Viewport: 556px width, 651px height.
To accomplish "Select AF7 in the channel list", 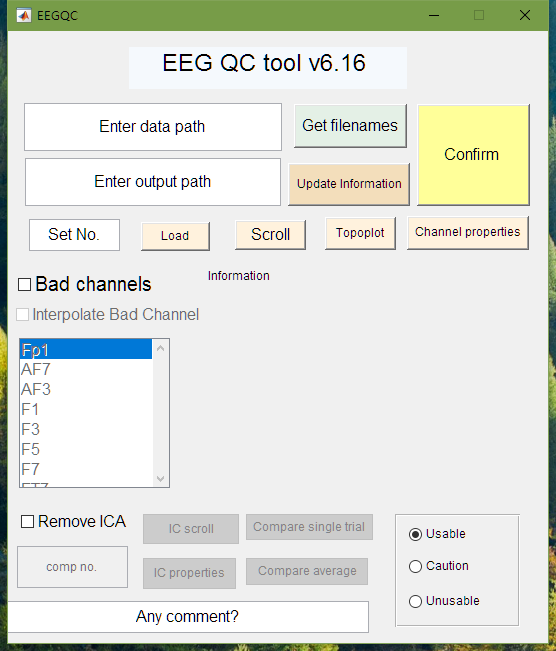I will pos(86,369).
